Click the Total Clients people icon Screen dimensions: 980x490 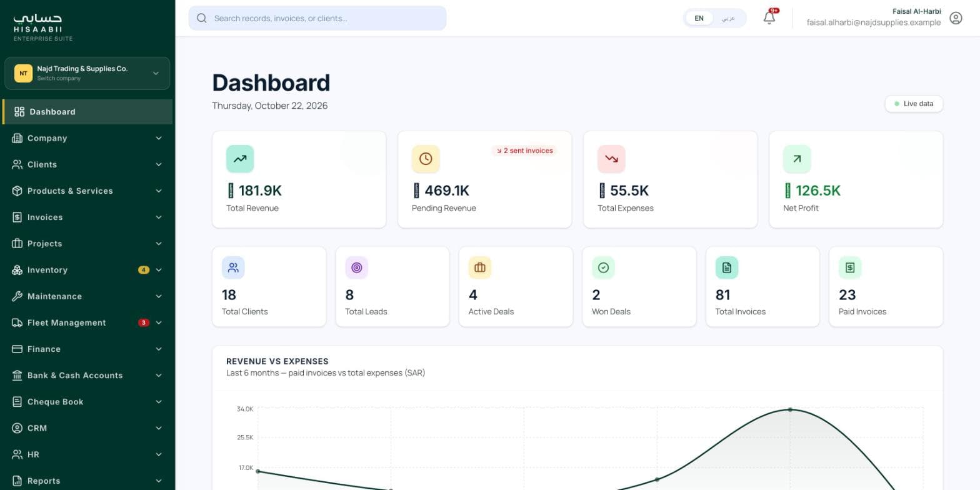[x=233, y=267]
